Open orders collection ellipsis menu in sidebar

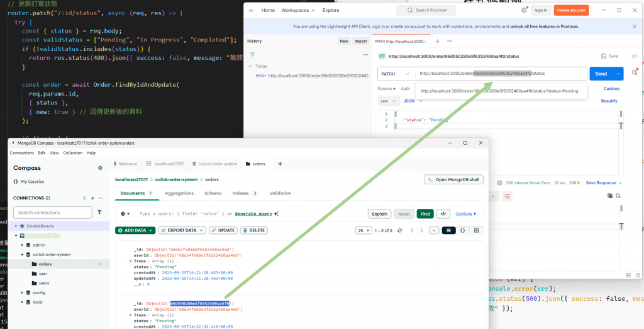[x=101, y=264]
